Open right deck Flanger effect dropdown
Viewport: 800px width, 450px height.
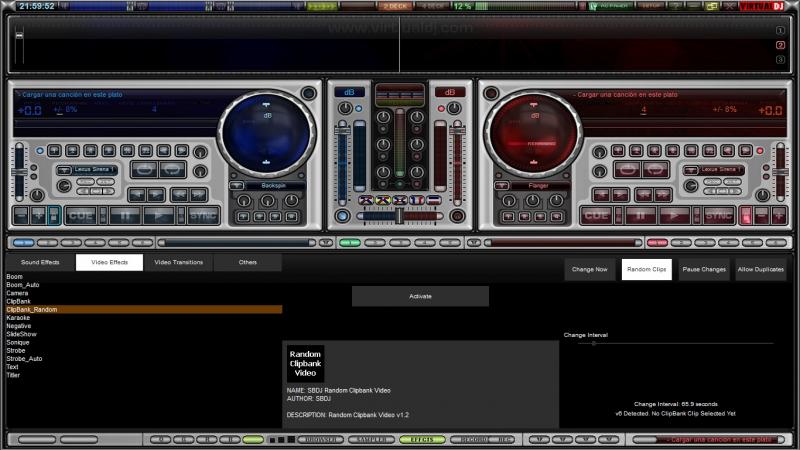coord(502,186)
